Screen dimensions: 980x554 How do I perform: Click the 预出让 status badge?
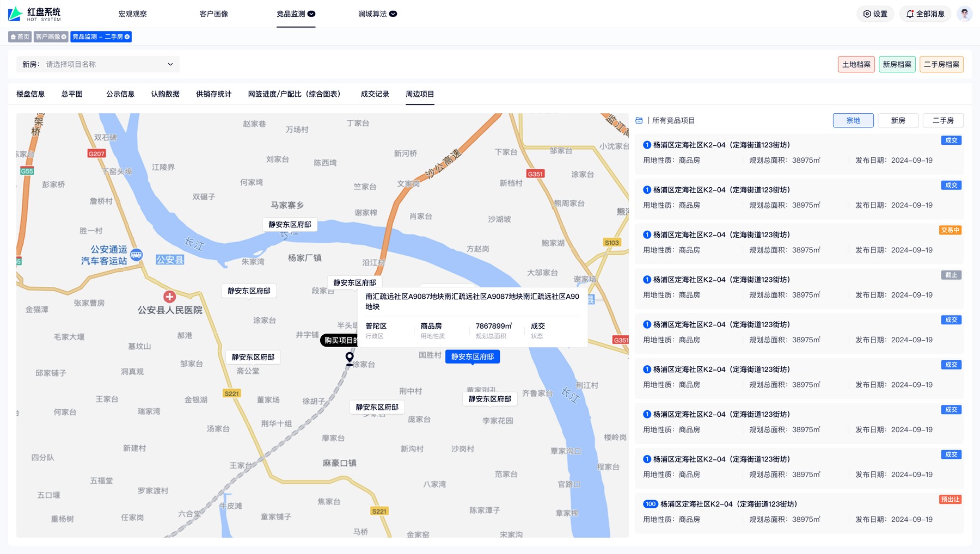tap(951, 500)
